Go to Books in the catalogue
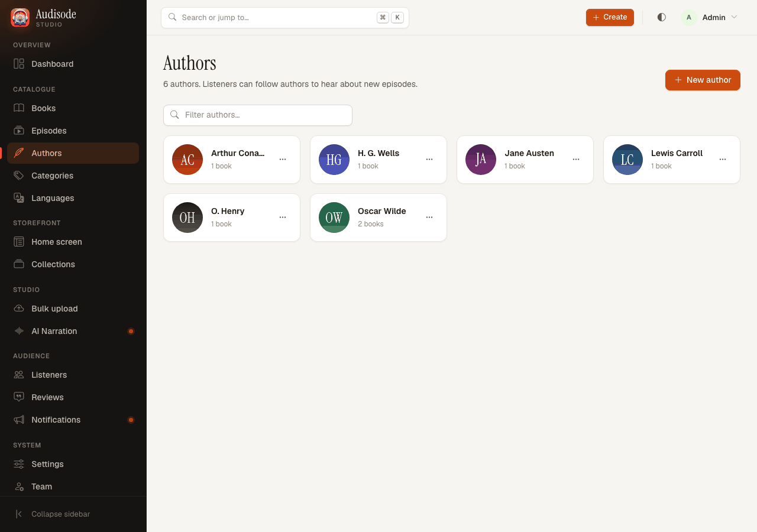This screenshot has width=757, height=532. (x=73, y=108)
